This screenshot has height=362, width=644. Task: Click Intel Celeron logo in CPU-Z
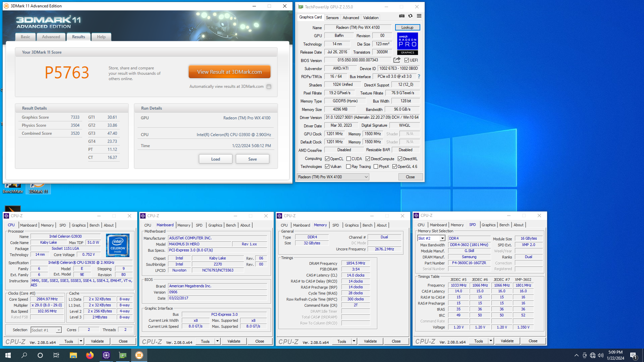click(x=118, y=245)
